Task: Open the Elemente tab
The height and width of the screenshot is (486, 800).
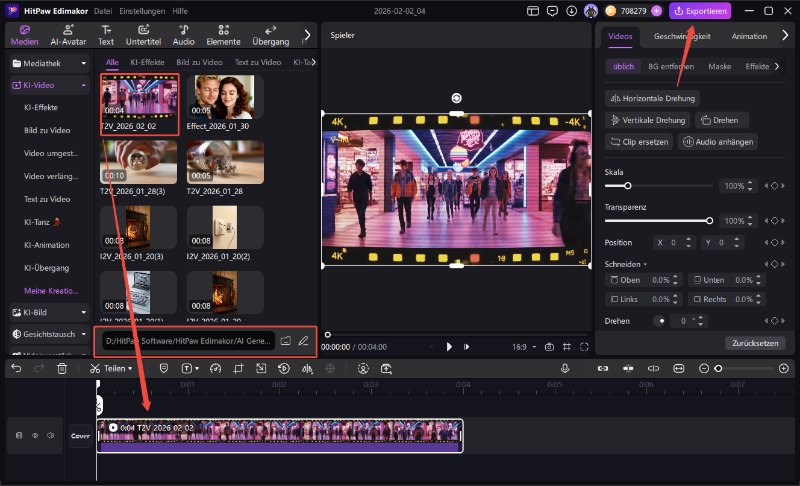Action: 223,36
